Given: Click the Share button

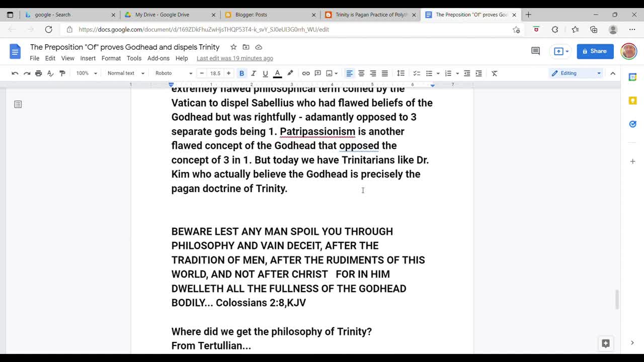Looking at the screenshot, I should [x=595, y=51].
